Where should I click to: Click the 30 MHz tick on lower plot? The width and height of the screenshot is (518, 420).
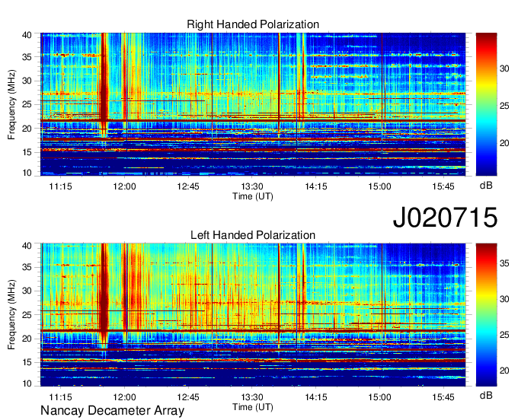click(x=27, y=291)
